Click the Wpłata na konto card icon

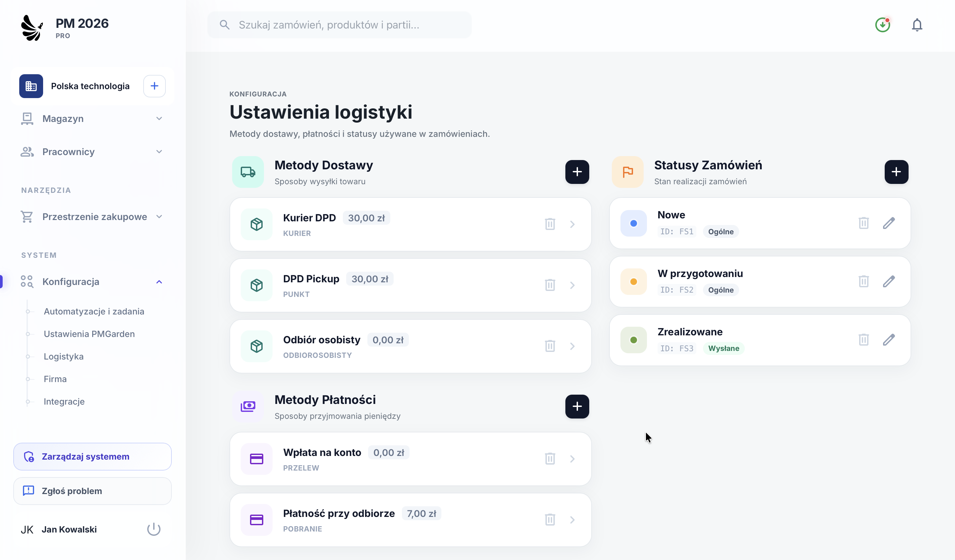[257, 459]
